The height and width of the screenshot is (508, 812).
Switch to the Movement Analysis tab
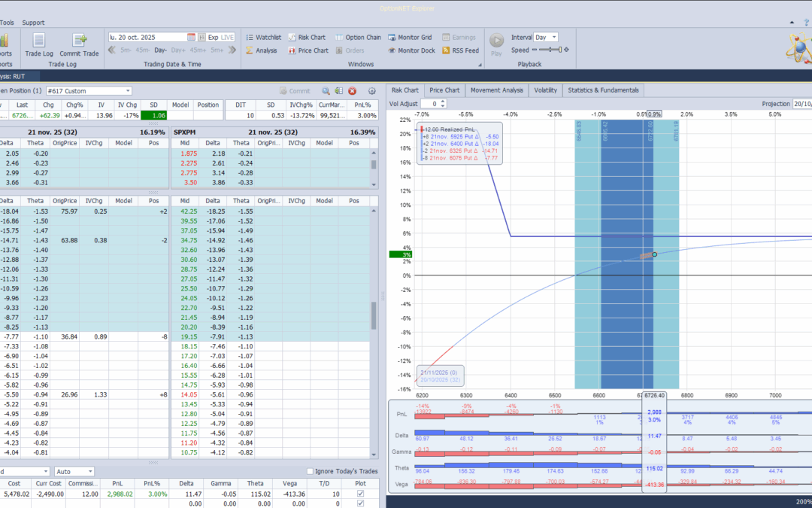point(497,90)
